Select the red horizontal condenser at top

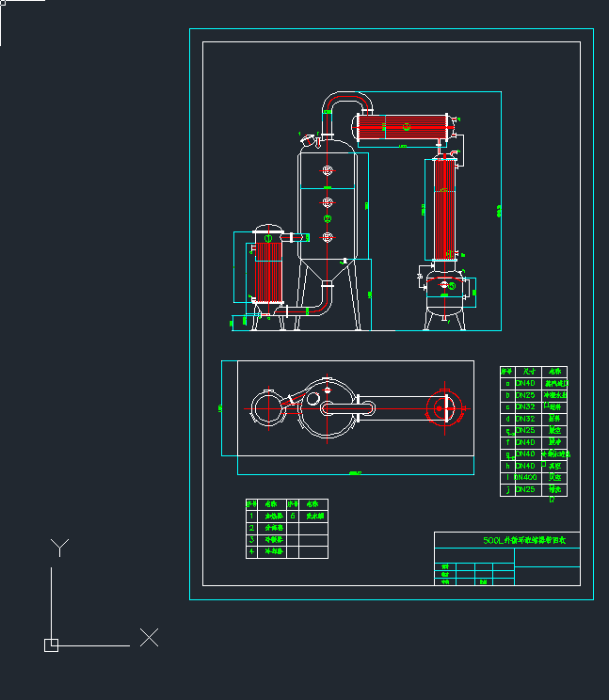tap(405, 128)
